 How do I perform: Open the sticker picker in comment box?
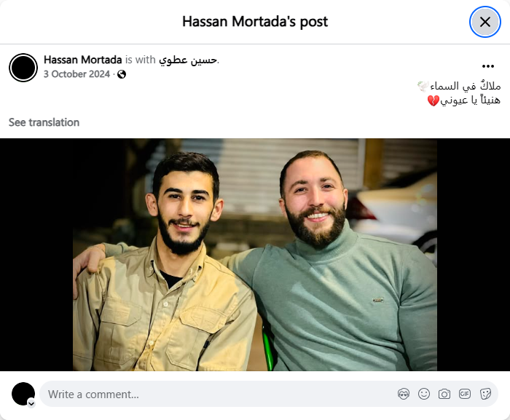tap(485, 394)
